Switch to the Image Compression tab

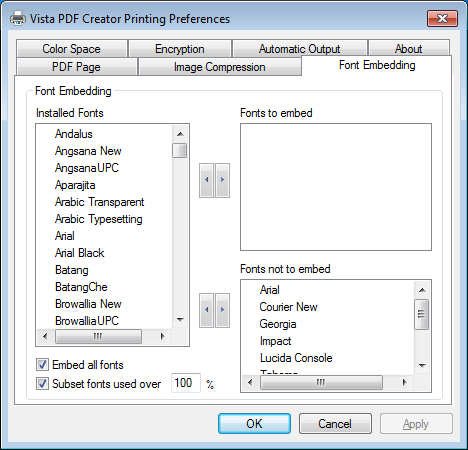(x=220, y=67)
